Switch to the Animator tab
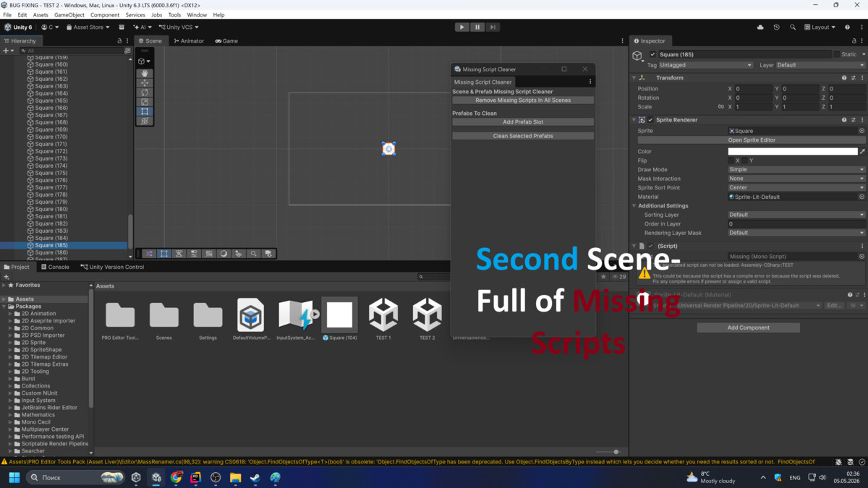Image resolution: width=868 pixels, height=488 pixels. coord(189,41)
